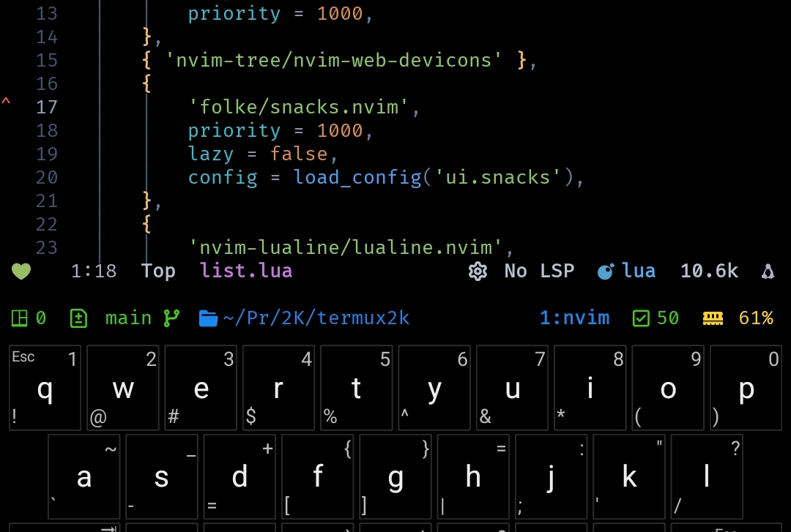Tap the green heart icon in the statusline
This screenshot has height=532, width=791.
[21, 271]
